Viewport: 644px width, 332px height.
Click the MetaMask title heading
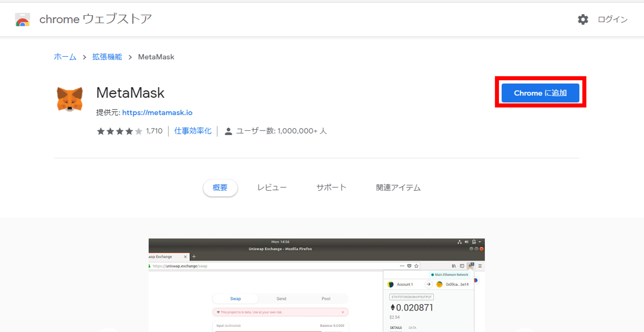pyautogui.click(x=130, y=93)
